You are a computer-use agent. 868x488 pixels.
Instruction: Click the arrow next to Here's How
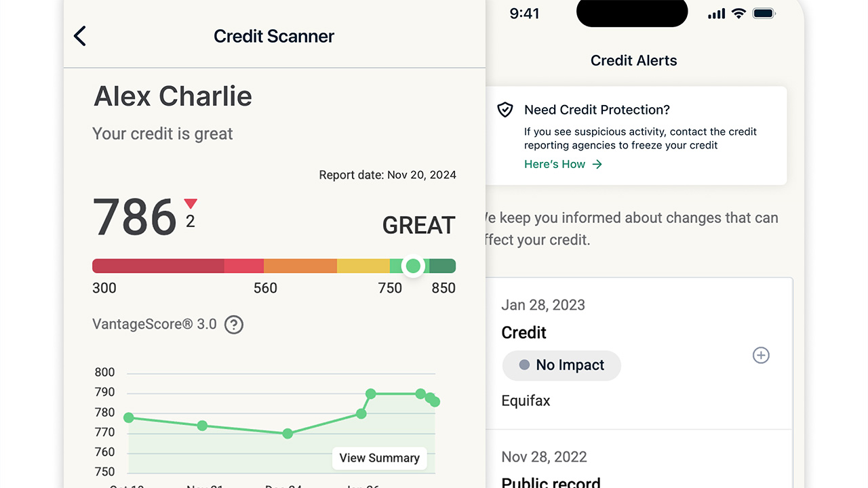point(597,164)
